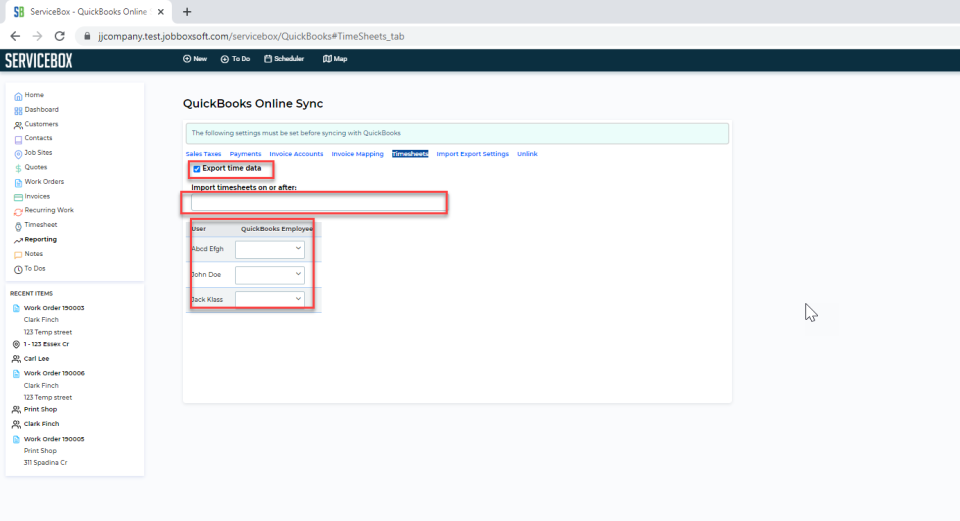Click 311 Spadina Cr address text
Viewport: 960px width, 521px height.
[x=45, y=463]
